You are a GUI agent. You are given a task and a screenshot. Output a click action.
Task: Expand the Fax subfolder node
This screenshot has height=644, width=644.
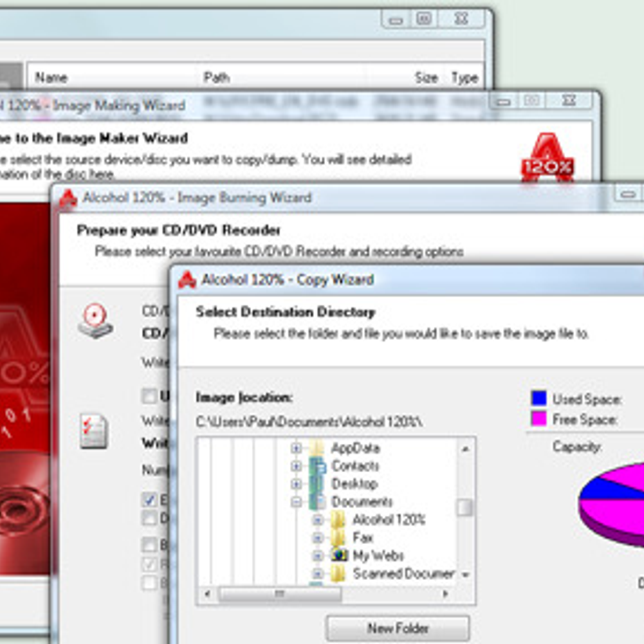[x=317, y=538]
